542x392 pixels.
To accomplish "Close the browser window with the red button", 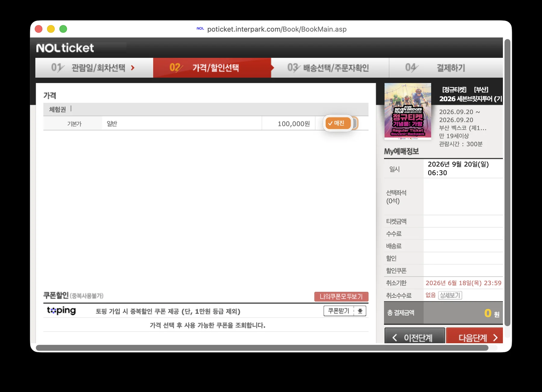I will (x=39, y=29).
